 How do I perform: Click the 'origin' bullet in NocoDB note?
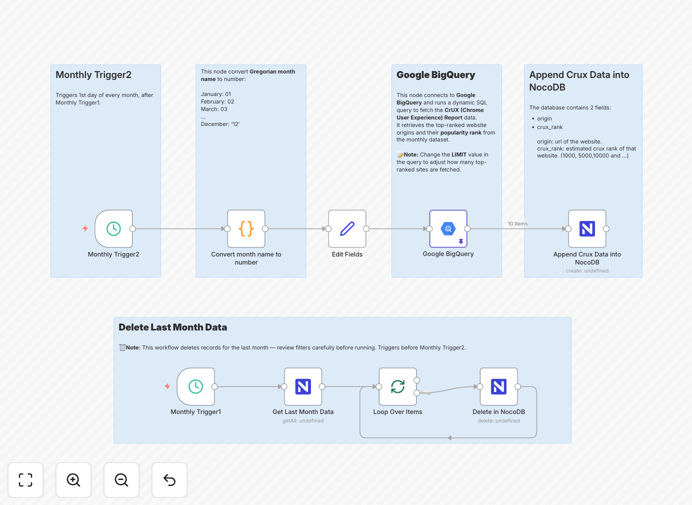point(545,119)
